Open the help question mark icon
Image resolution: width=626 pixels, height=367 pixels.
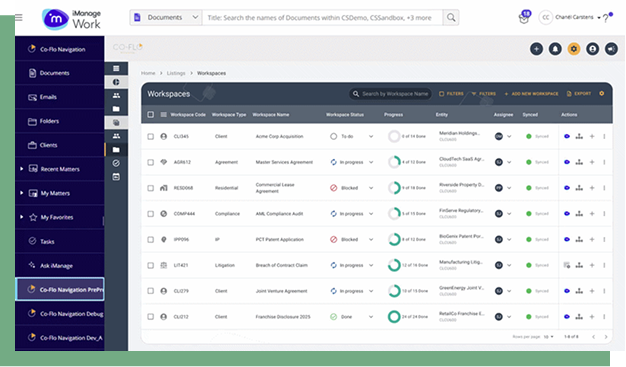click(x=606, y=18)
